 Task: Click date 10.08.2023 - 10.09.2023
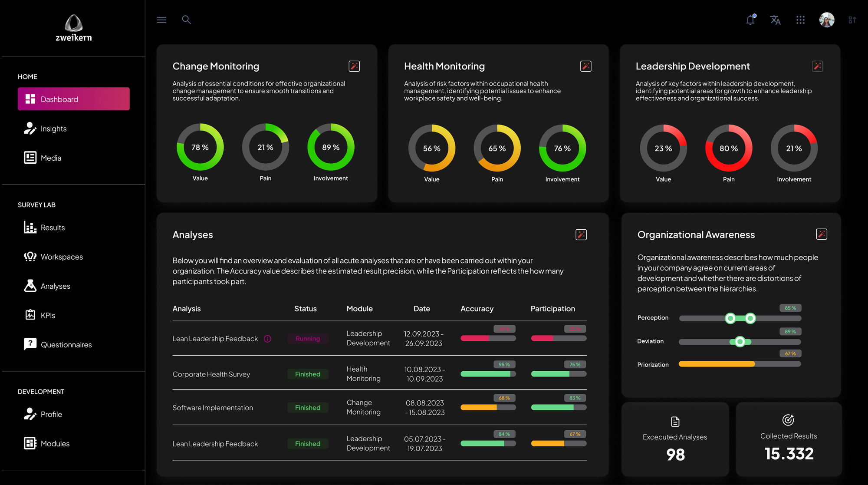(x=424, y=374)
